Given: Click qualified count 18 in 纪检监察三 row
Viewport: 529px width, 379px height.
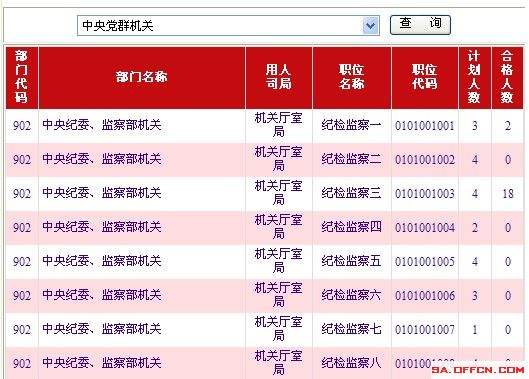Looking at the screenshot, I should (x=508, y=194).
